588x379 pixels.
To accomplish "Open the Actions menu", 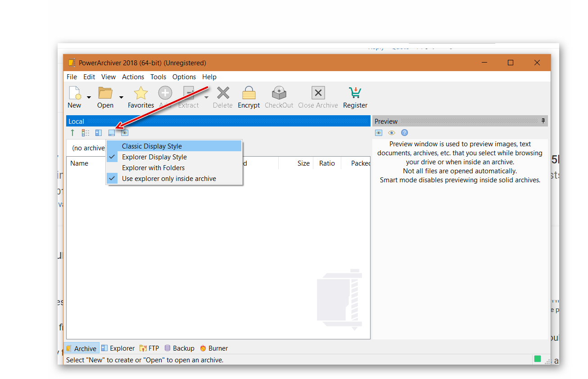I will click(133, 77).
